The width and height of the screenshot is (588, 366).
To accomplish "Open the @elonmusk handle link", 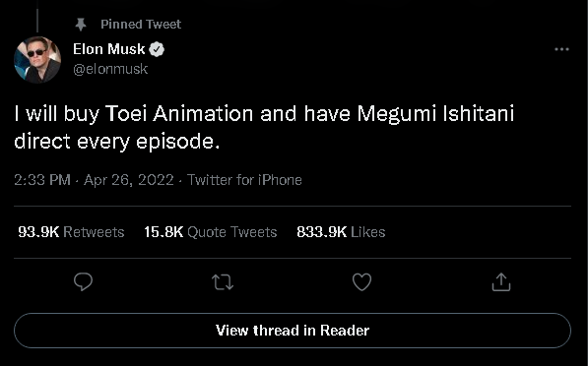I will click(x=110, y=69).
